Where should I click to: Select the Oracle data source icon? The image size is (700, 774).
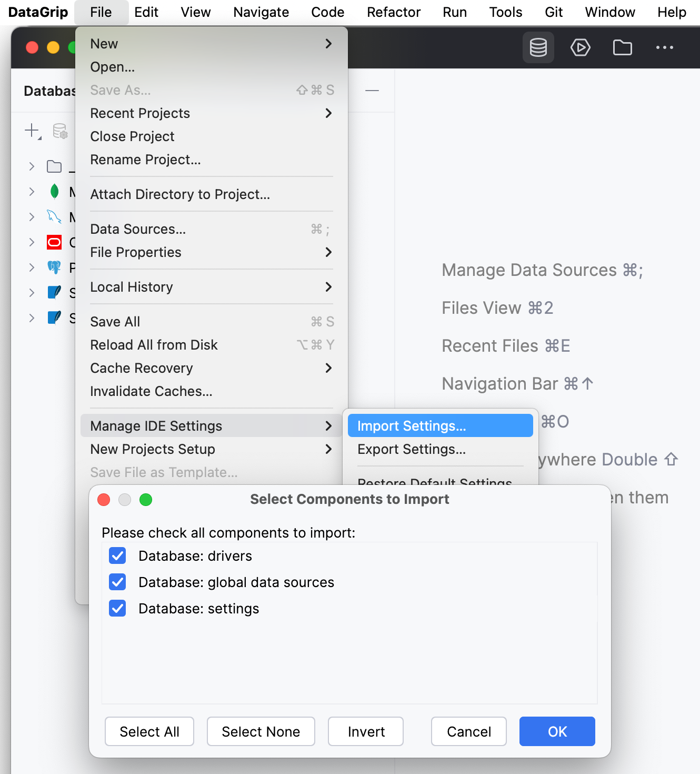tap(54, 242)
